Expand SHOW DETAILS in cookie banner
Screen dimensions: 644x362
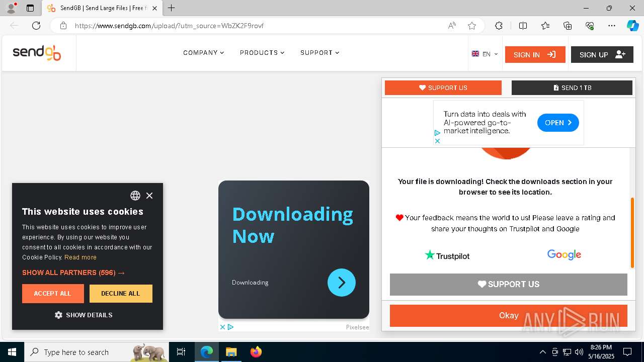[84, 315]
